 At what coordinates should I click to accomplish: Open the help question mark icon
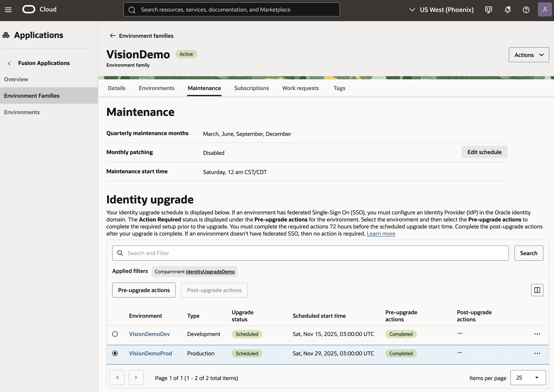526,10
